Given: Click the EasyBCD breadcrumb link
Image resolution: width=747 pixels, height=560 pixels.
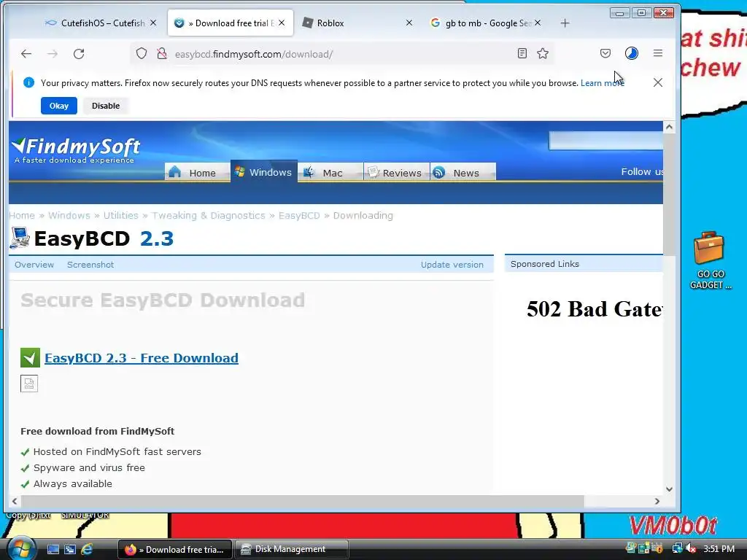Looking at the screenshot, I should coord(299,216).
